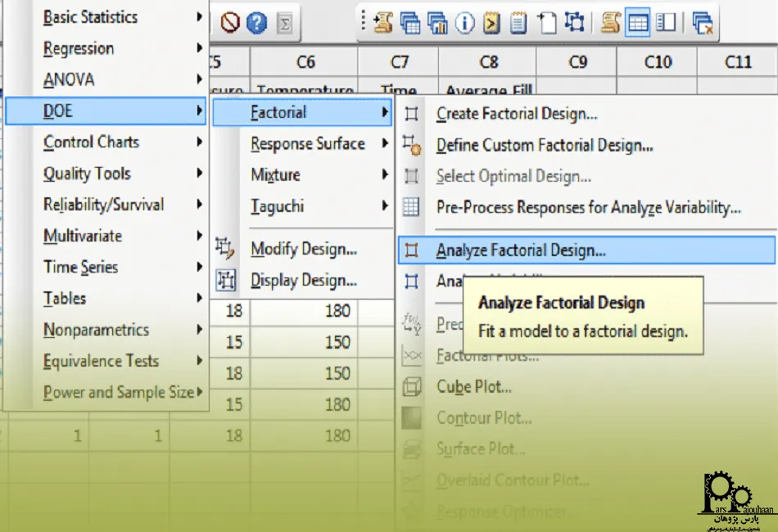Choose Modify Design... option
The width and height of the screenshot is (778, 532).
pos(302,248)
